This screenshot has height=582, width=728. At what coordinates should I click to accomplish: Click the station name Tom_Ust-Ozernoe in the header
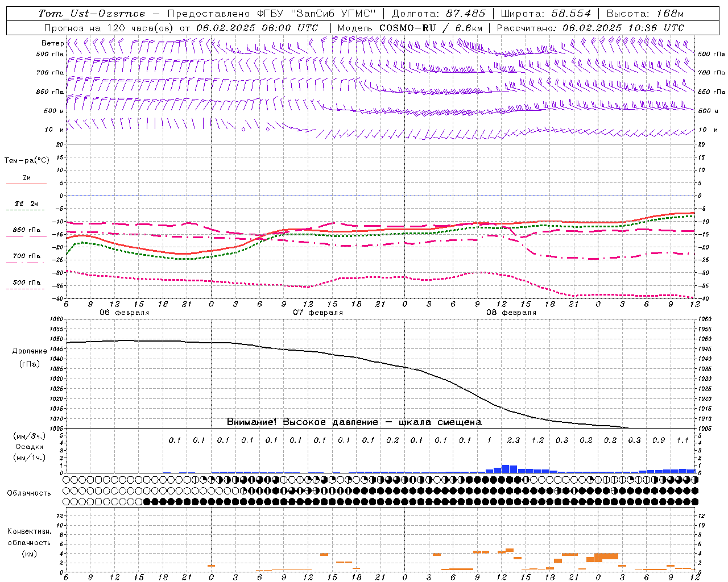click(92, 14)
